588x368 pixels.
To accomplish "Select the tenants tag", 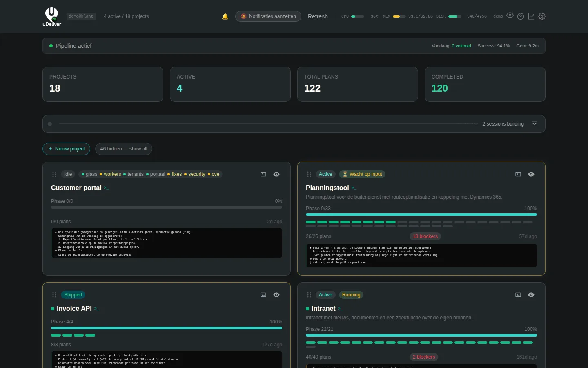I will click(134, 174).
